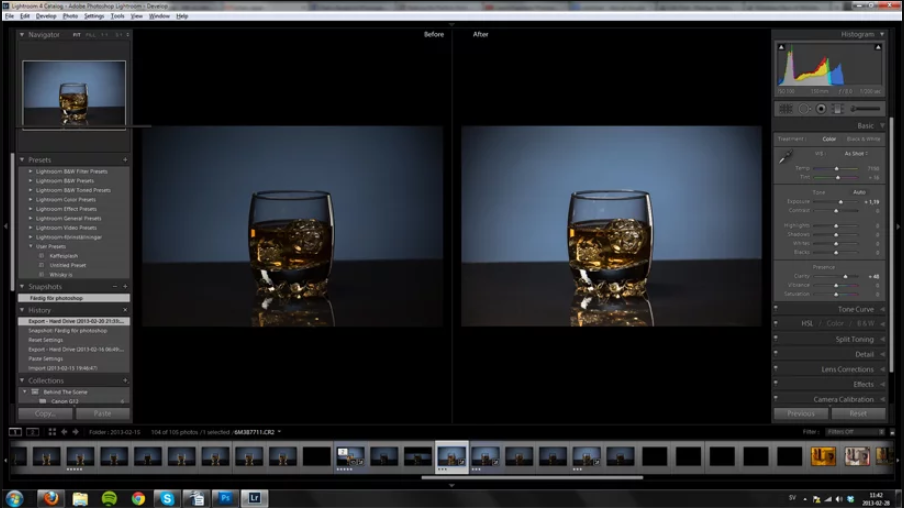
Task: Click the Previous button
Action: pyautogui.click(x=801, y=413)
